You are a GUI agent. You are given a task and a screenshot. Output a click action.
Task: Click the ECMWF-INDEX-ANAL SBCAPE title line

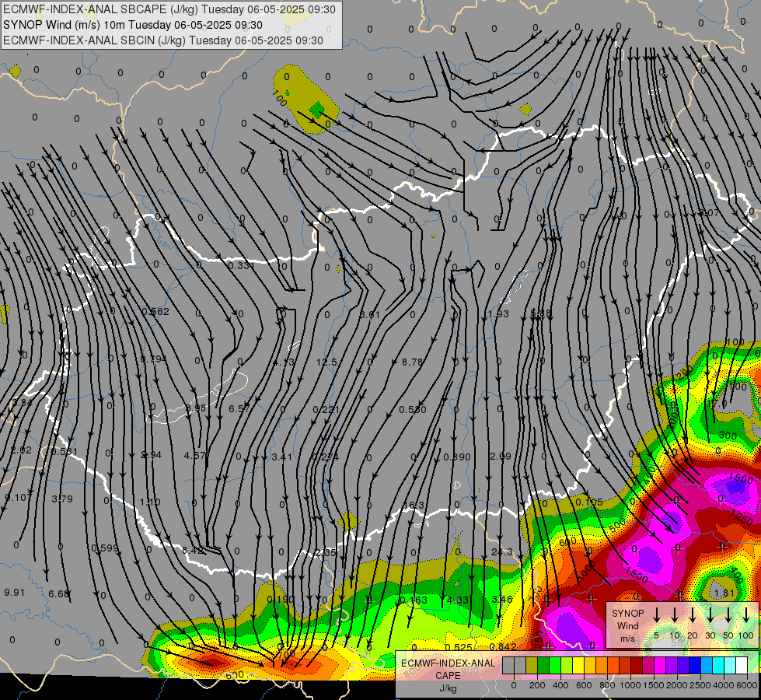pyautogui.click(x=169, y=9)
